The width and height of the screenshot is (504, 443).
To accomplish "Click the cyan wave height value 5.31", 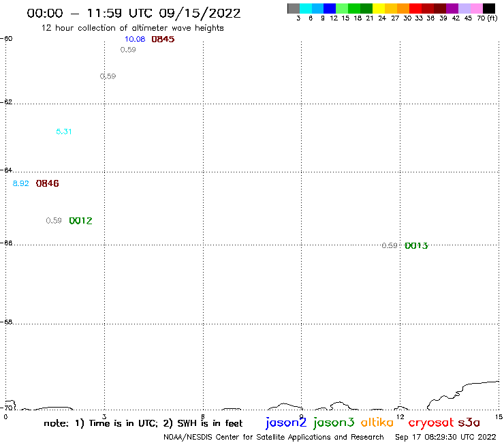I will (64, 132).
